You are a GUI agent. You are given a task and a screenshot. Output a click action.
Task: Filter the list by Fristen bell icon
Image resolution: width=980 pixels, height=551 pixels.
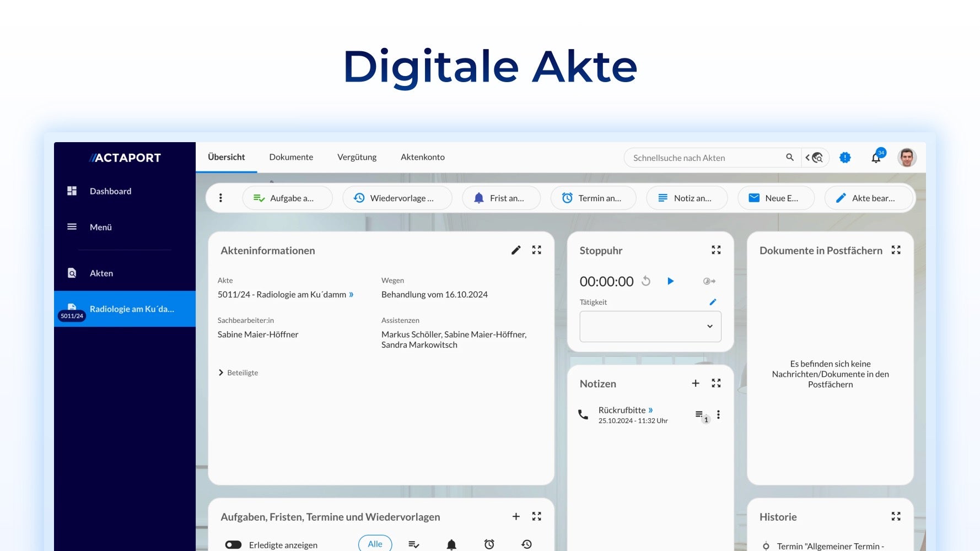[451, 544]
